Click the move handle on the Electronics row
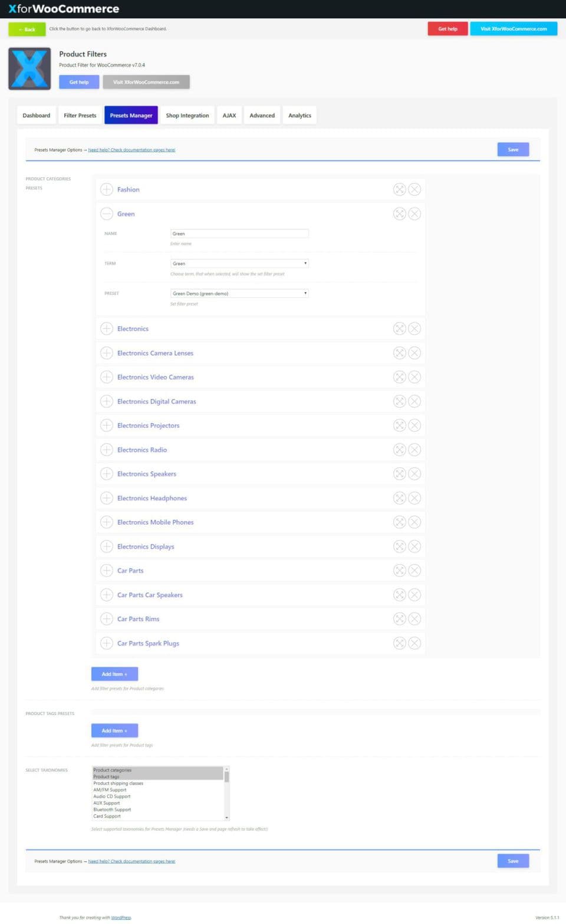Image resolution: width=566 pixels, height=924 pixels. coord(399,329)
